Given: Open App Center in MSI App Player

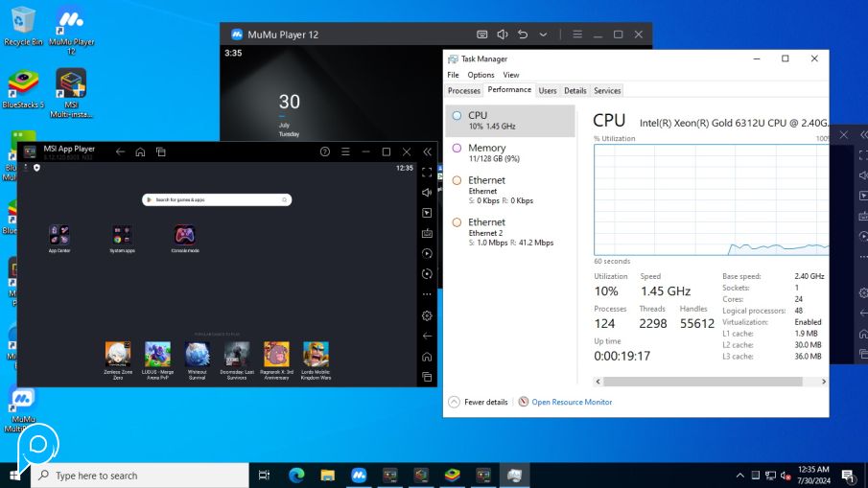Looking at the screenshot, I should (59, 235).
